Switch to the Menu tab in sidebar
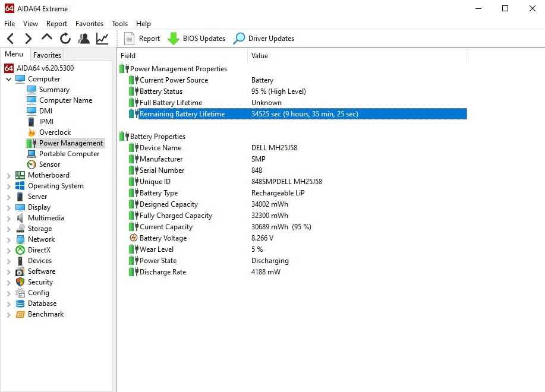The image size is (545, 392). pyautogui.click(x=14, y=54)
